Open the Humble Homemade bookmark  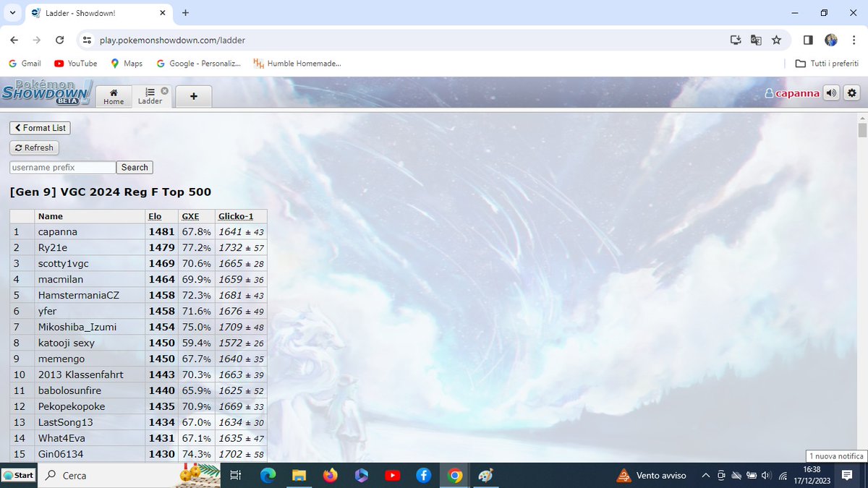pos(297,64)
